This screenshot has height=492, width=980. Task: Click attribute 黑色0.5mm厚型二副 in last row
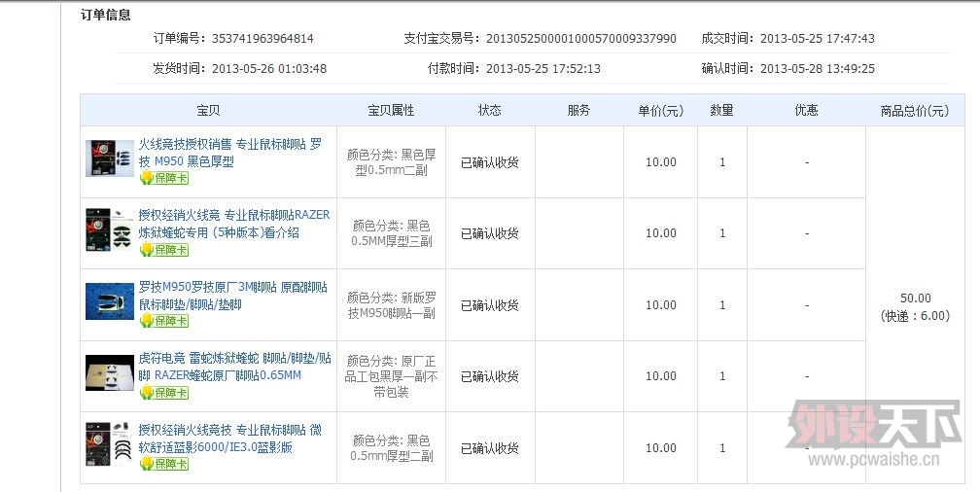[391, 448]
